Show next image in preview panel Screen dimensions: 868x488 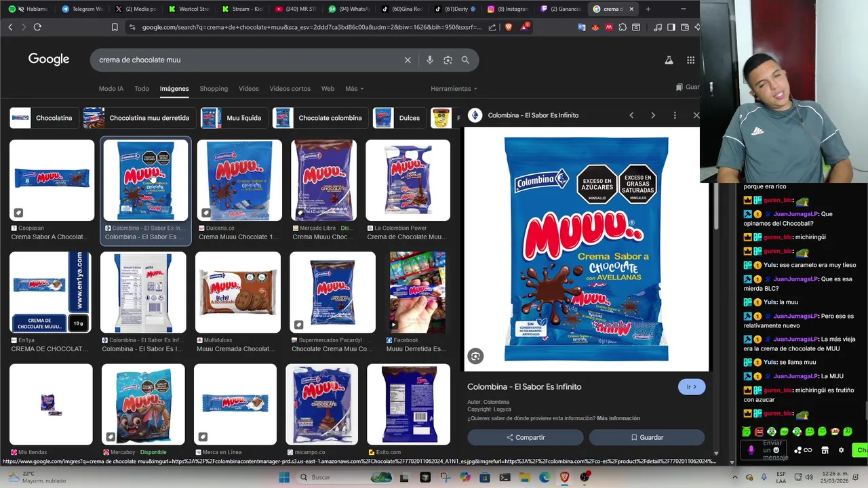point(653,115)
